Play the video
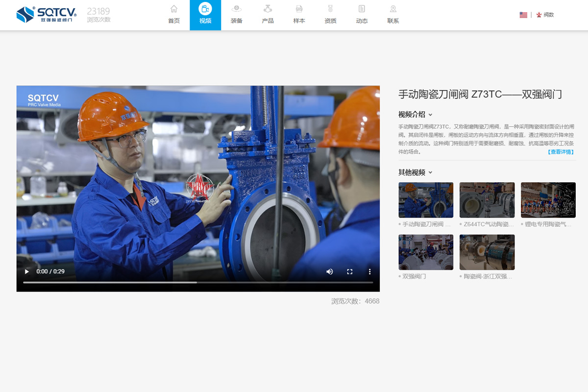The width and height of the screenshot is (588, 392). coord(27,271)
